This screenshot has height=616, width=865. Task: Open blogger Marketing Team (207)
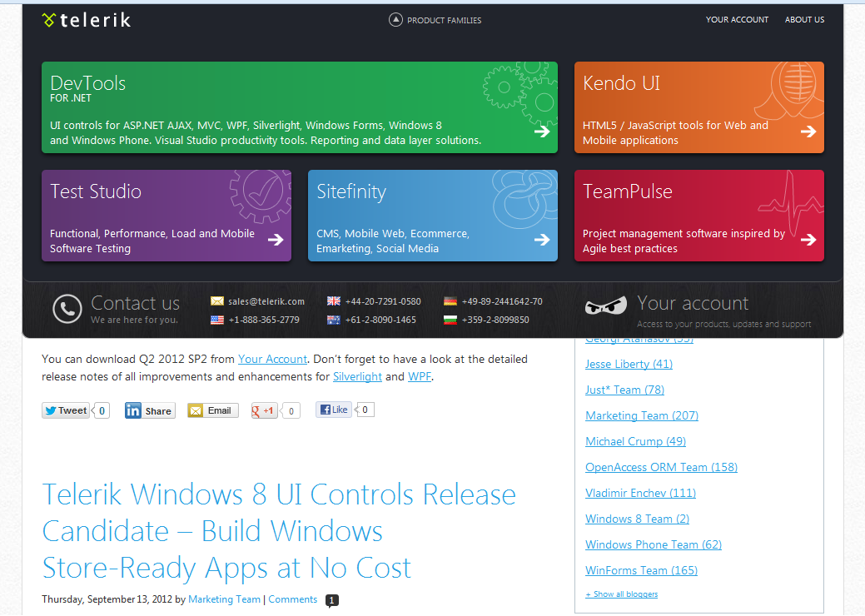click(x=642, y=416)
